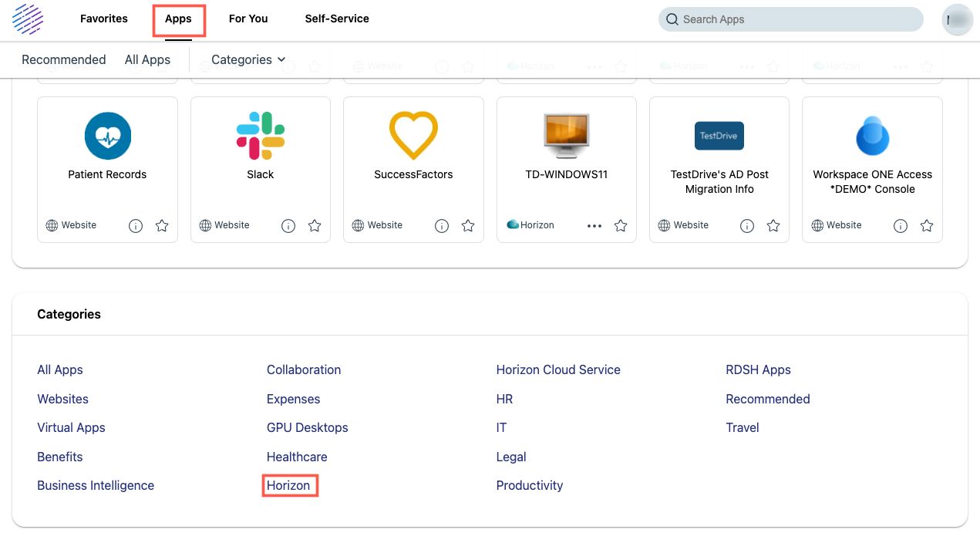Click the Search Apps field
The width and height of the screenshot is (980, 533).
point(790,19)
